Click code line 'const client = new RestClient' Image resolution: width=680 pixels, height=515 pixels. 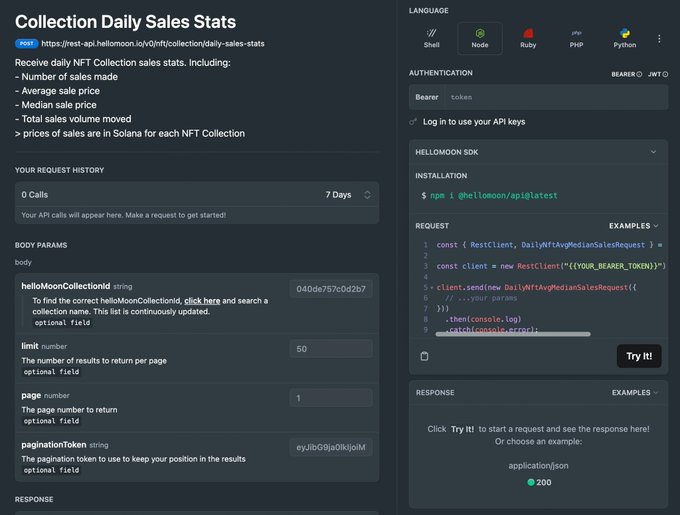click(551, 266)
